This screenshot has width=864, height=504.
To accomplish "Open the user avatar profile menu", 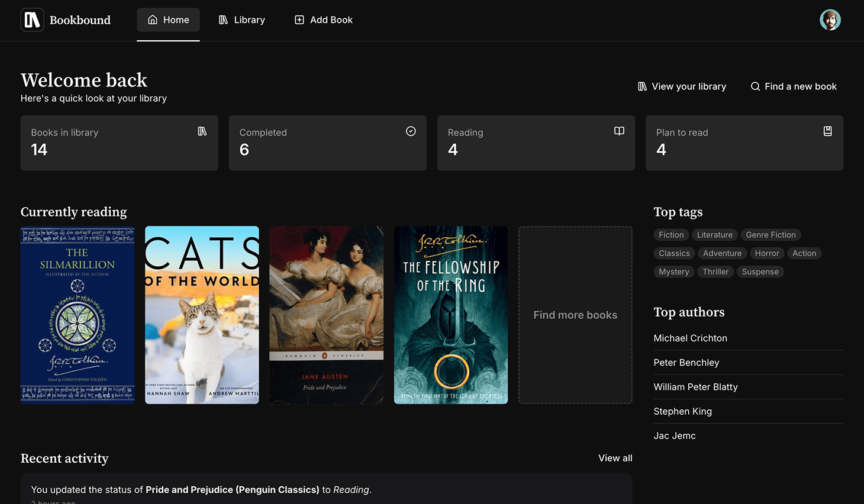I will click(830, 20).
